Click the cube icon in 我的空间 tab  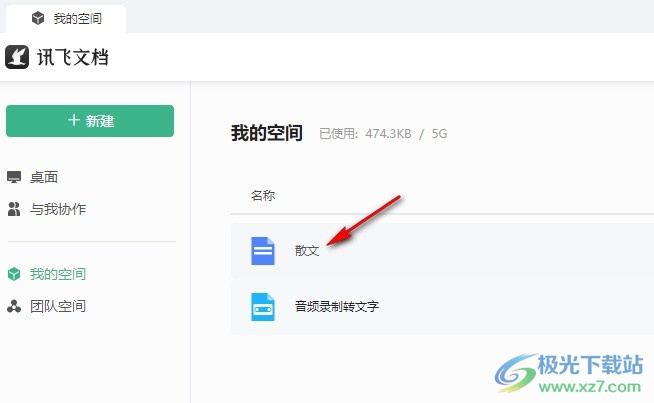(x=38, y=18)
